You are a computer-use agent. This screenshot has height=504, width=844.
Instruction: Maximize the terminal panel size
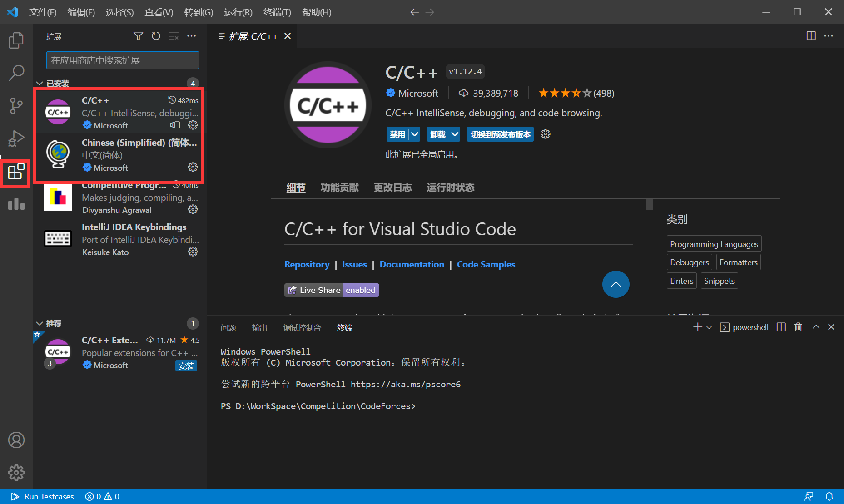816,327
